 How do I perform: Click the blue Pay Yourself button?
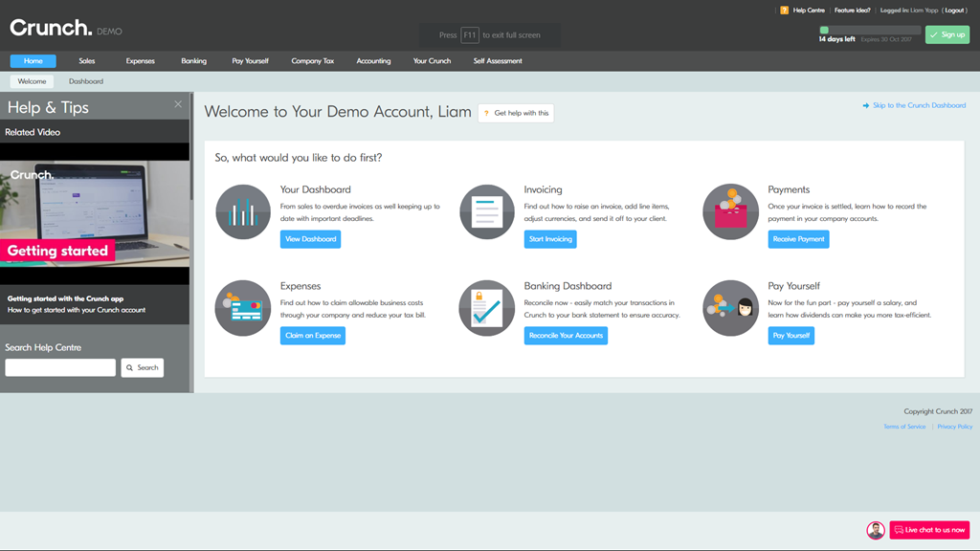[791, 336]
